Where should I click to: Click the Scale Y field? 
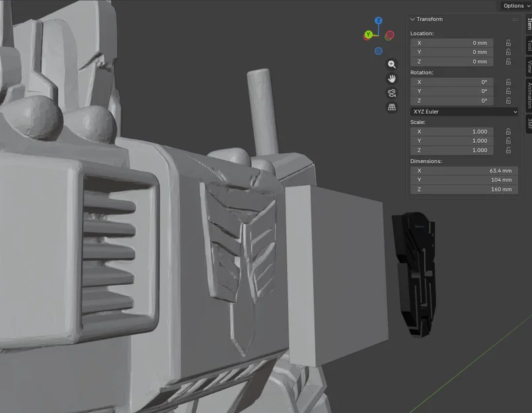tap(451, 141)
